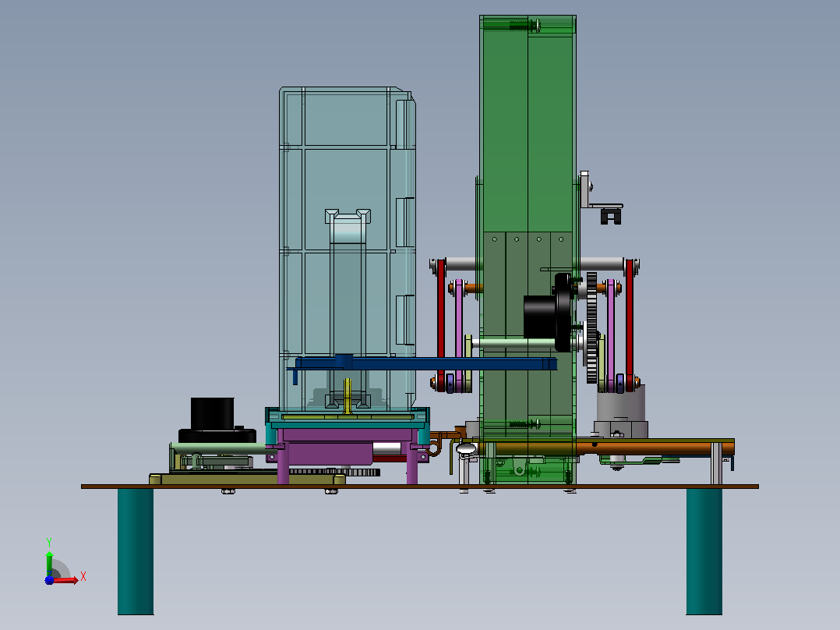Select the tall translucent green tower housing
The width and height of the screenshot is (840, 630).
(528, 250)
